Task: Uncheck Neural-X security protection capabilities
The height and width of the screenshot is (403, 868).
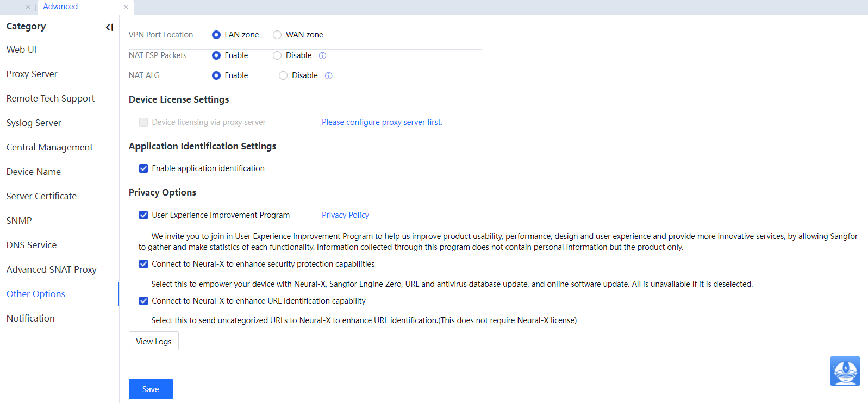Action: (x=143, y=264)
